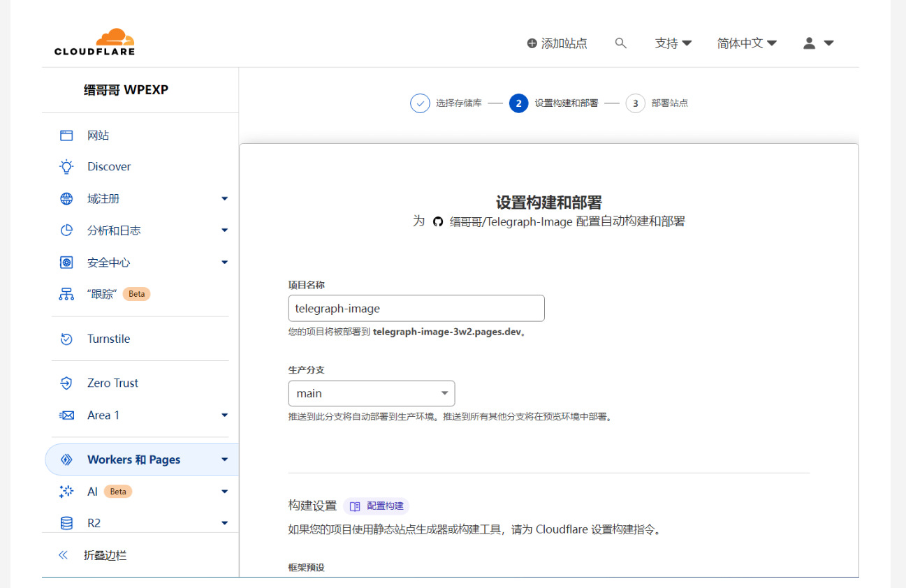Click the Discover lightbulb icon
The height and width of the screenshot is (588, 906).
(66, 166)
